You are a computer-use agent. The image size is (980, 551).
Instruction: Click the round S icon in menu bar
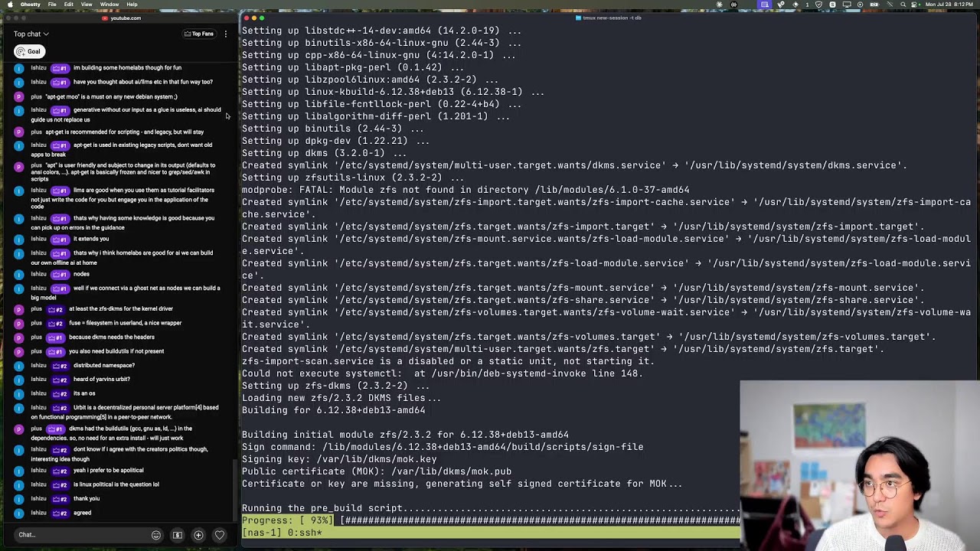point(833,5)
